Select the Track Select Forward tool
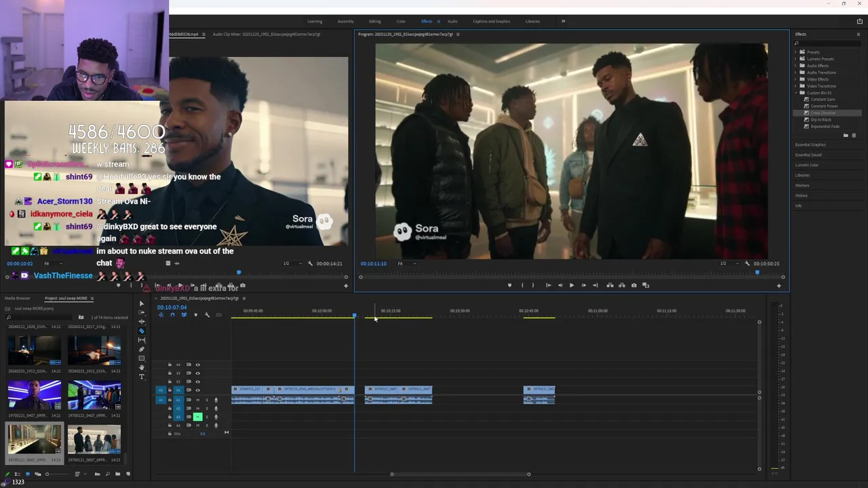 (x=142, y=312)
